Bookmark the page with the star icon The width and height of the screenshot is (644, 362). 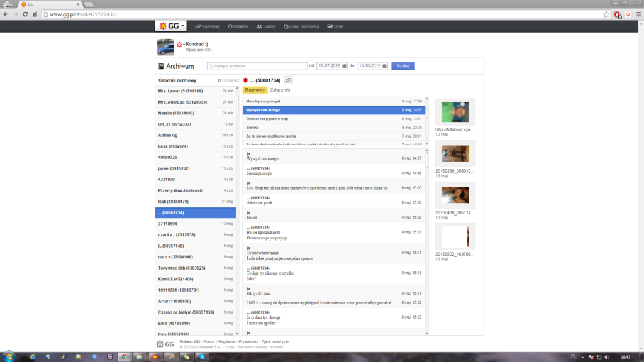coord(606,14)
